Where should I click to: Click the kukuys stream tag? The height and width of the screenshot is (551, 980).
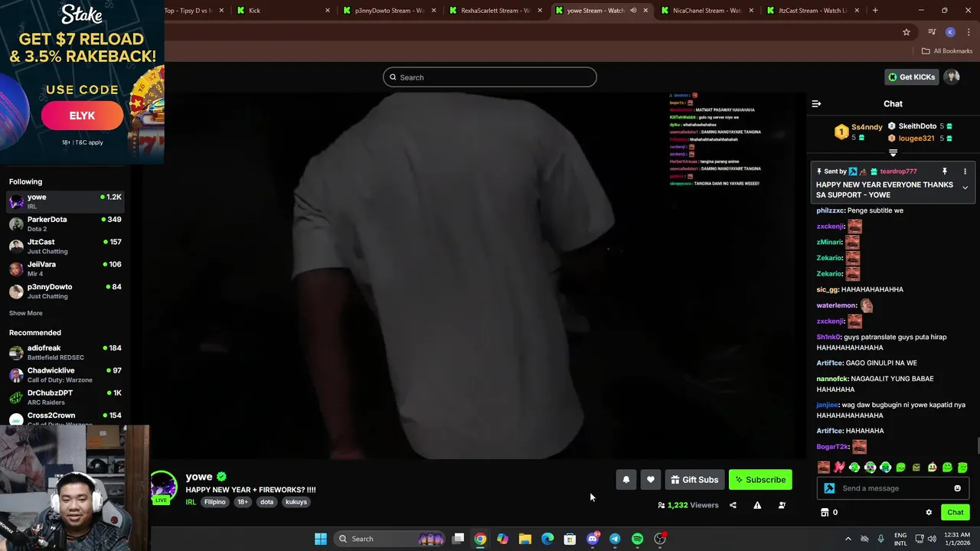coord(296,502)
